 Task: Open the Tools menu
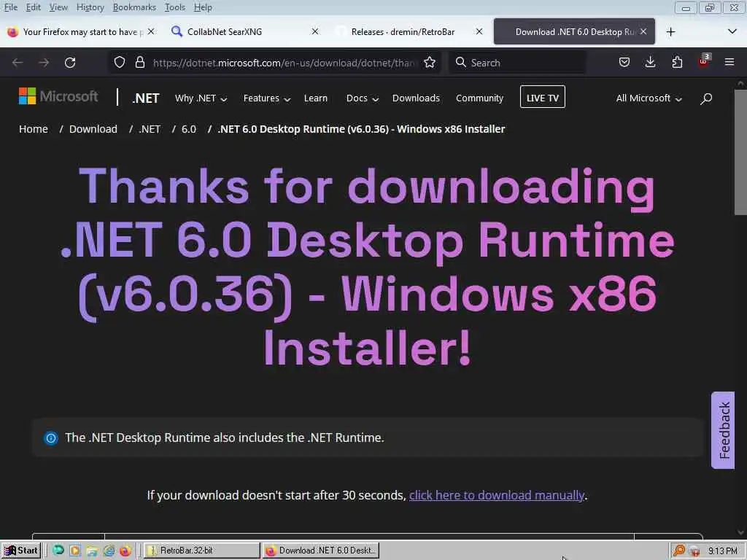coord(174,7)
